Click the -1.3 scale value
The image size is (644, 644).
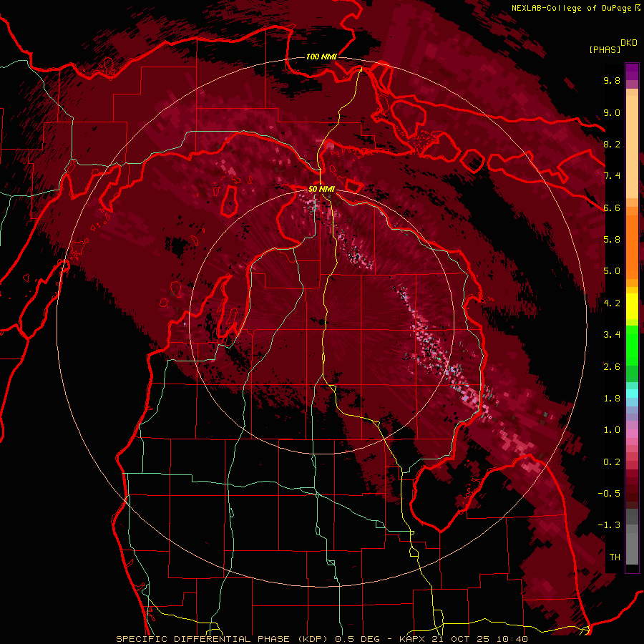click(x=609, y=525)
